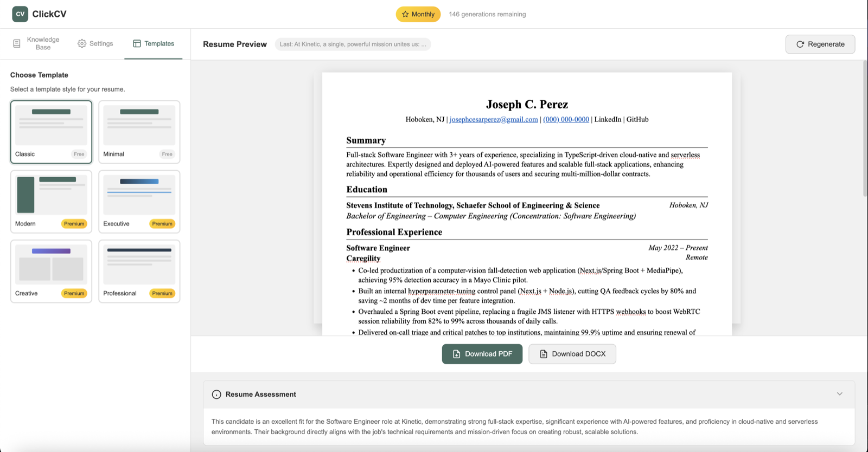Viewport: 868px width, 452px height.
Task: Click the Last job description summary pill
Action: (353, 44)
